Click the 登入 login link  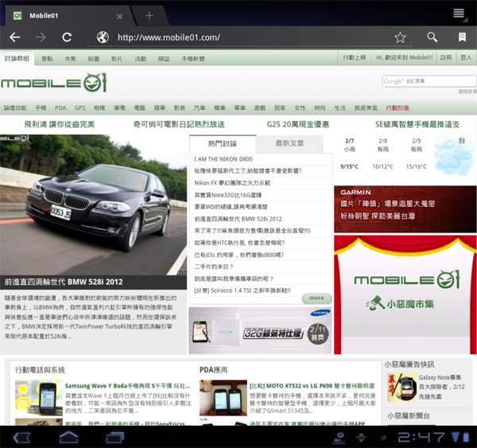[x=466, y=57]
